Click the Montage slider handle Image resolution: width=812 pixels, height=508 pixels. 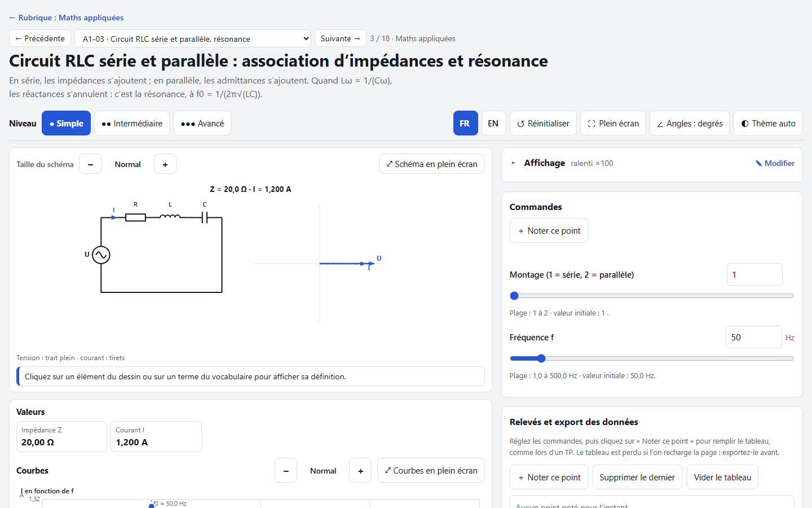514,296
